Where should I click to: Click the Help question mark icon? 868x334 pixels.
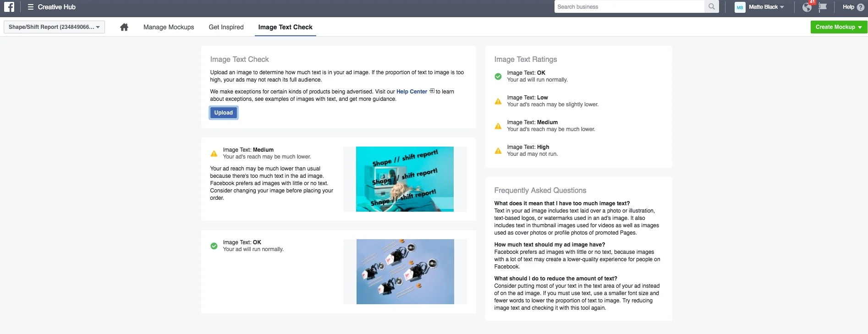click(861, 7)
